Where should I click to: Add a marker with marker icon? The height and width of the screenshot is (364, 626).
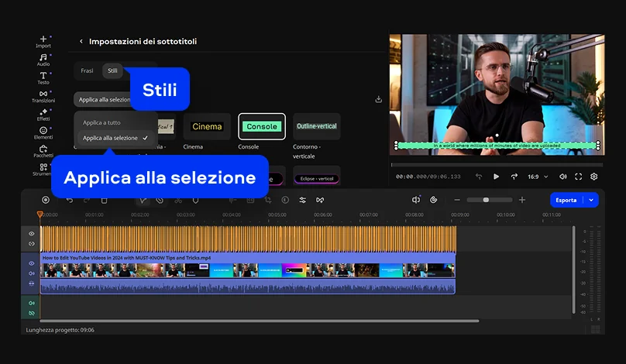pyautogui.click(x=195, y=200)
